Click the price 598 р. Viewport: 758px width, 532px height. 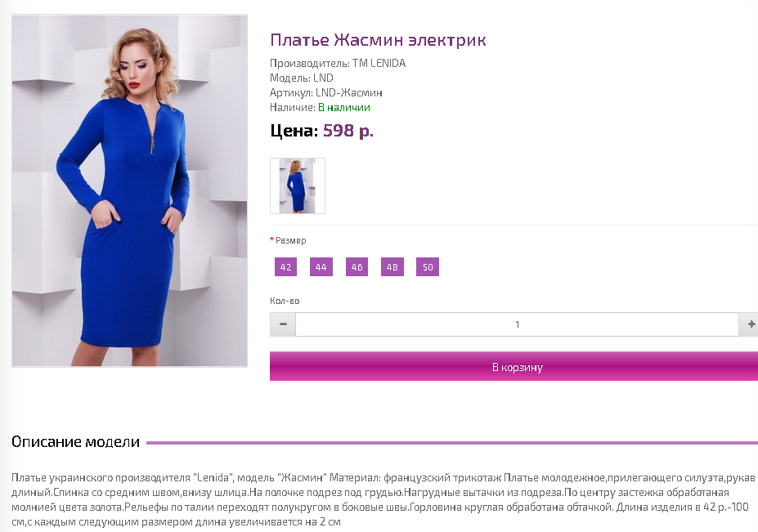(x=348, y=131)
